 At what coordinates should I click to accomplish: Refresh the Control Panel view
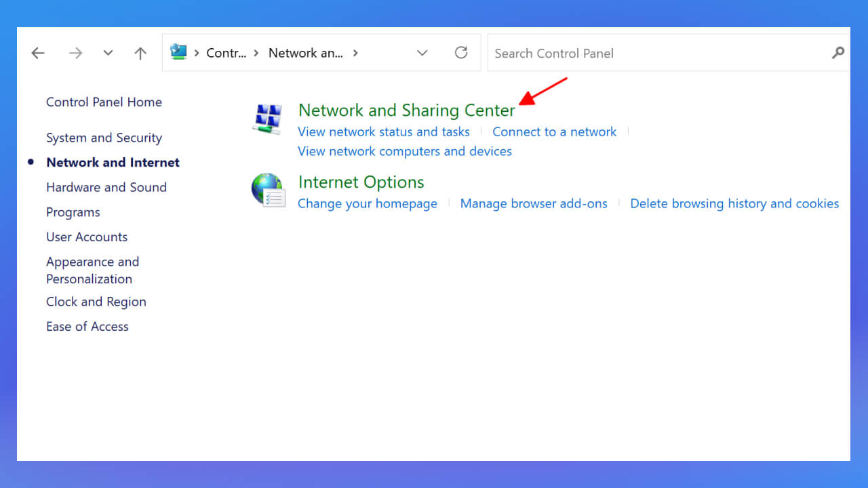pos(461,52)
